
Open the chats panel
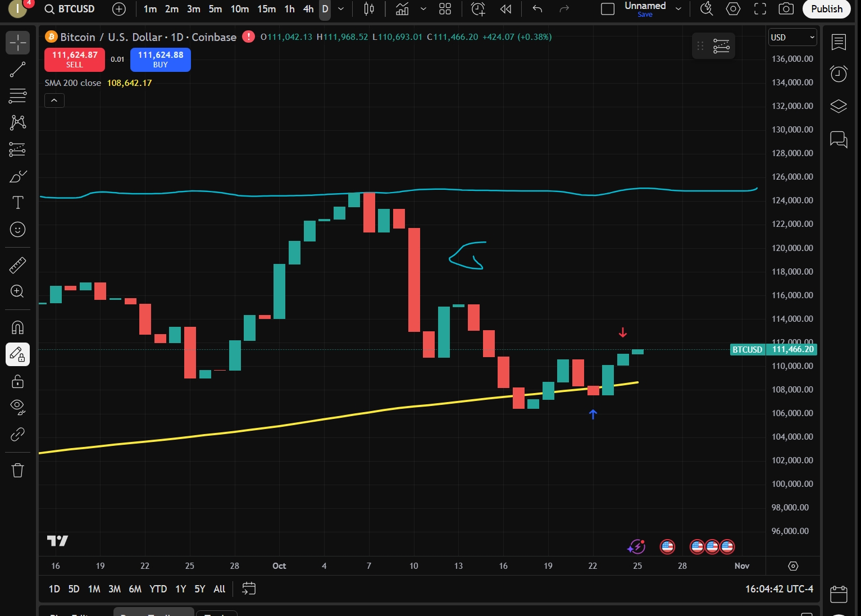click(839, 139)
